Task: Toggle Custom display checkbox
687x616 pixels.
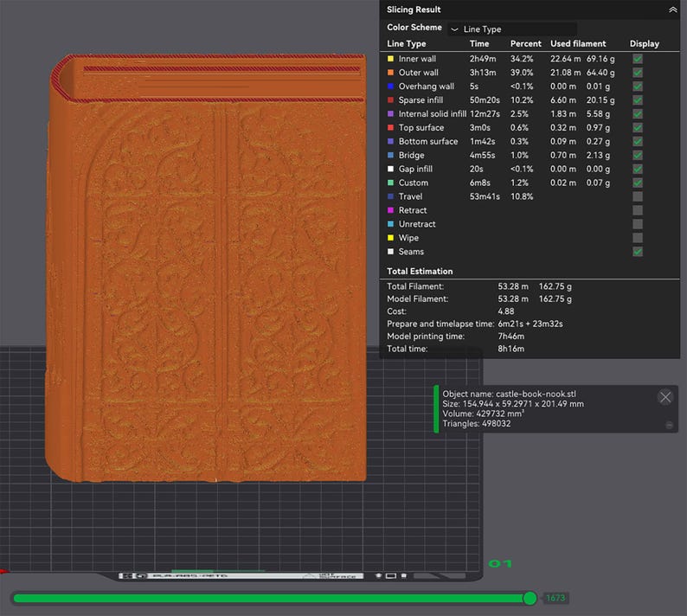Action: (638, 183)
